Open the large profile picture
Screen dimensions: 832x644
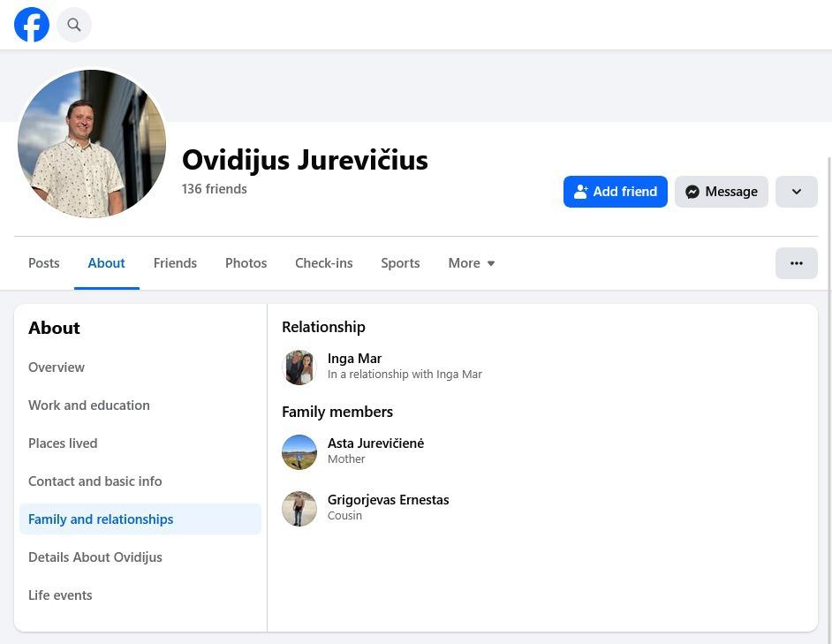[92, 144]
